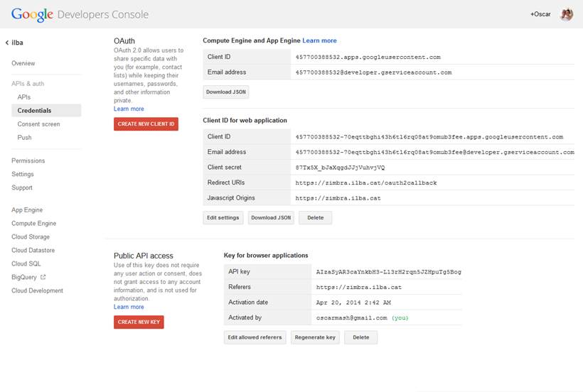Open the Push section
Image resolution: width=583 pixels, height=392 pixels.
click(24, 137)
